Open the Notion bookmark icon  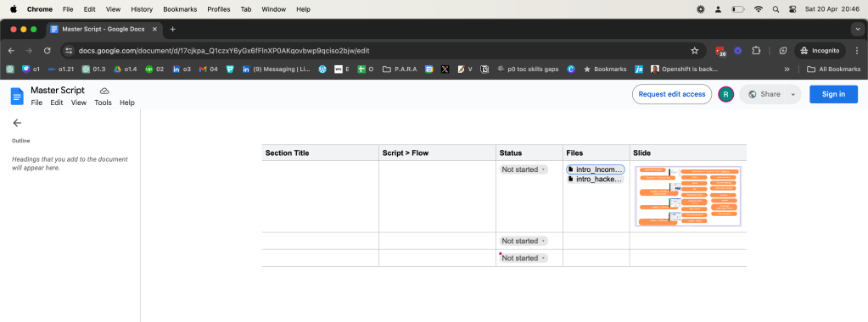click(485, 69)
